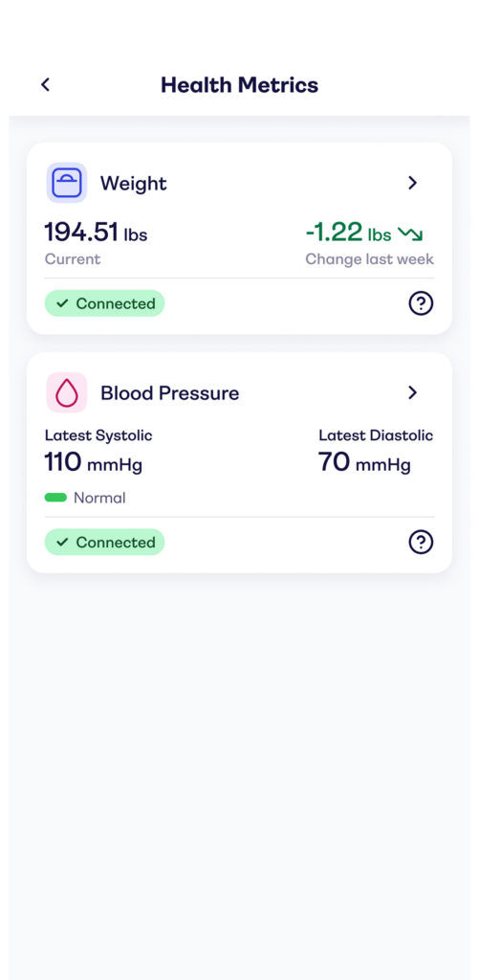
Task: Tap the downward trend arrow icon
Action: (410, 234)
